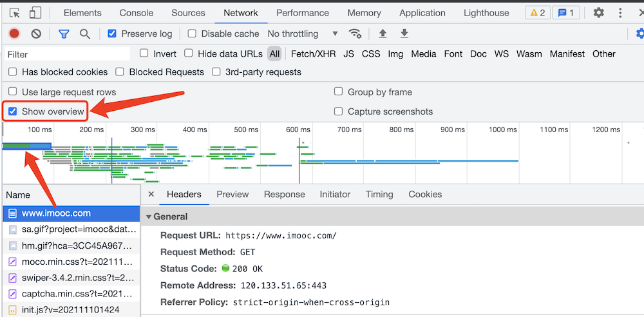Click the export HAR download icon
The image size is (644, 317).
click(x=404, y=34)
